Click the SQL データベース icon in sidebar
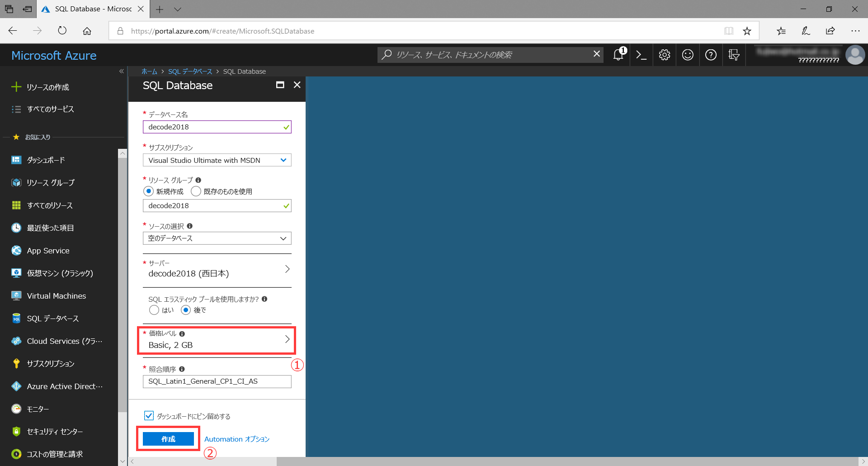 pyautogui.click(x=16, y=318)
